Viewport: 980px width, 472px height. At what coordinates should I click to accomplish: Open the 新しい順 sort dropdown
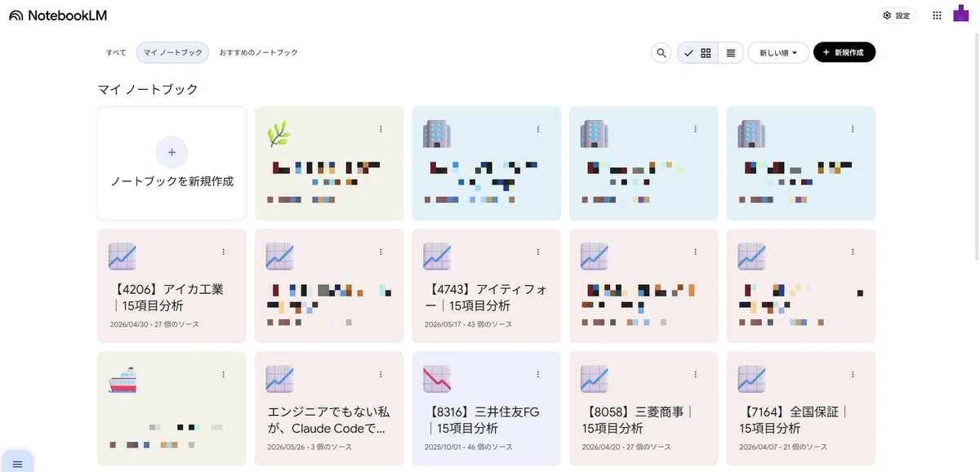pos(778,52)
